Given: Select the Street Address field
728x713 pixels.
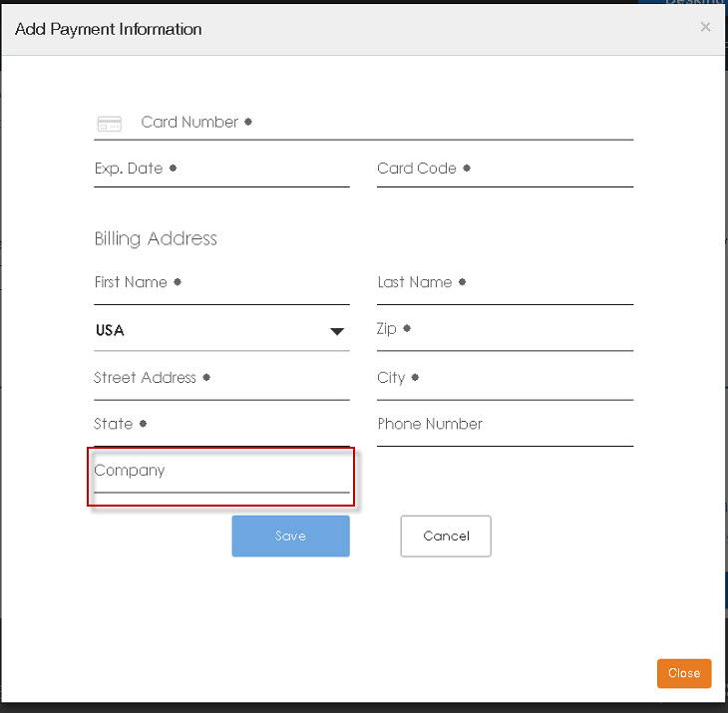Looking at the screenshot, I should (x=221, y=379).
